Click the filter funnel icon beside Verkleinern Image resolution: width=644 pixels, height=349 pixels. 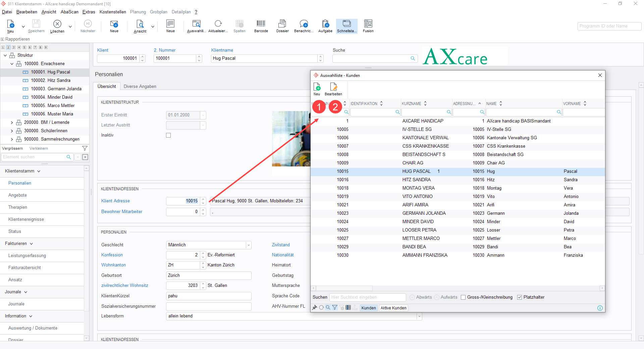coord(85,148)
